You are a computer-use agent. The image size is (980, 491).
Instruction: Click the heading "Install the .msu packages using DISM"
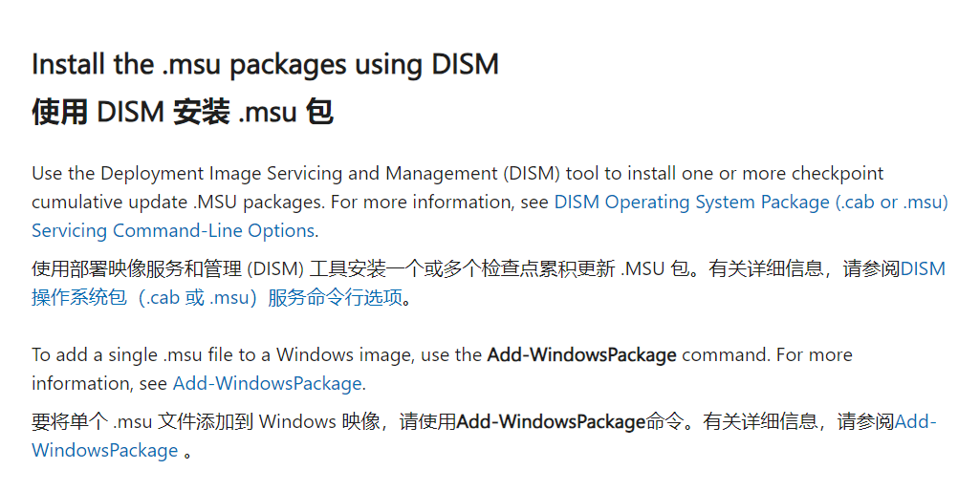(265, 65)
